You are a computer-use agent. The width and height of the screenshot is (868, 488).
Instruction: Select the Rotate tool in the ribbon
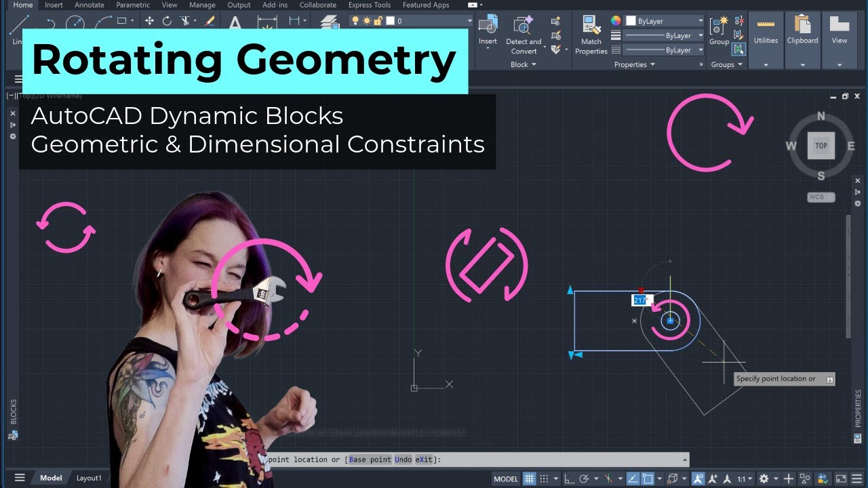[167, 21]
